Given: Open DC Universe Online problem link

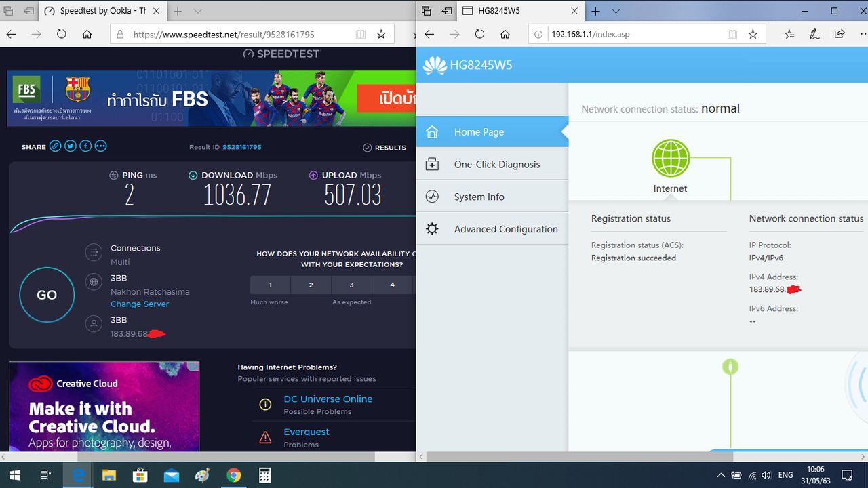Looking at the screenshot, I should click(x=328, y=399).
